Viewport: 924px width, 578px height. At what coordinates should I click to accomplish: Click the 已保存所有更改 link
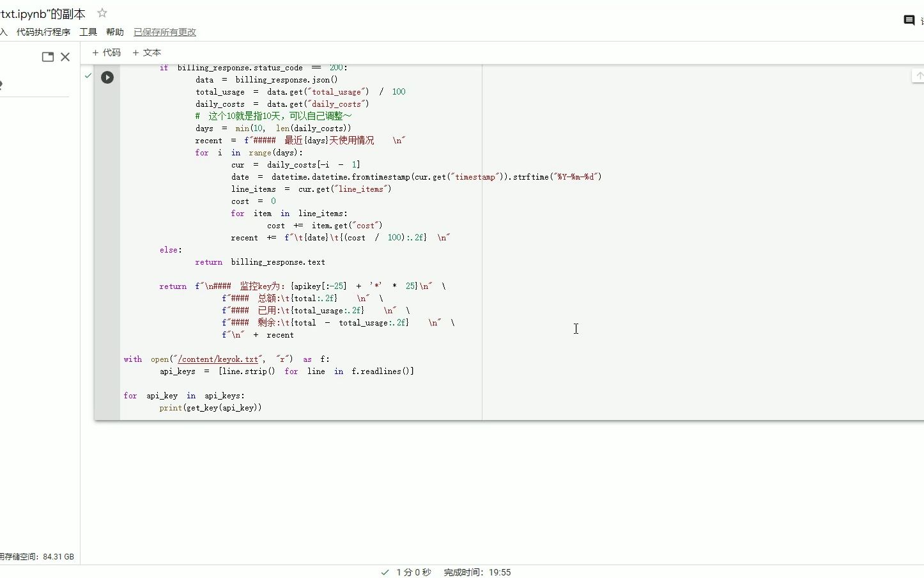pos(164,31)
